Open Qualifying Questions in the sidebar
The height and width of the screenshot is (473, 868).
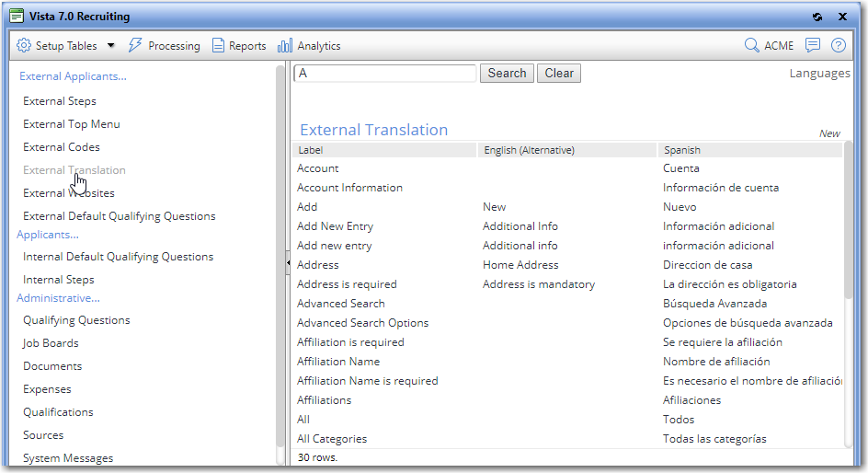pos(76,320)
